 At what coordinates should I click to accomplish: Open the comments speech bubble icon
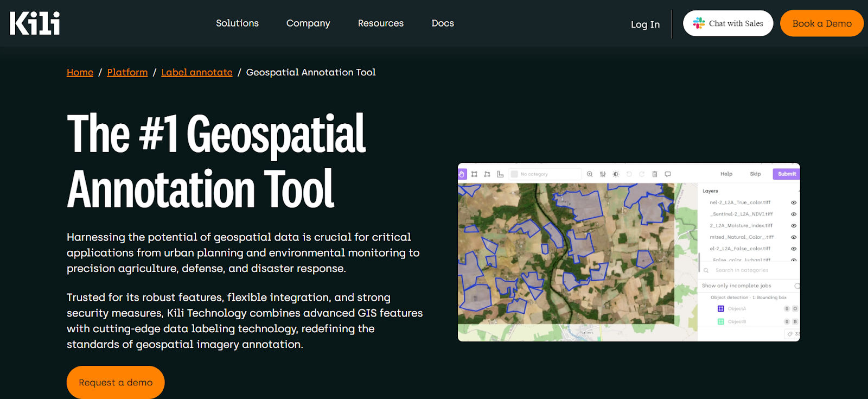pos(668,174)
